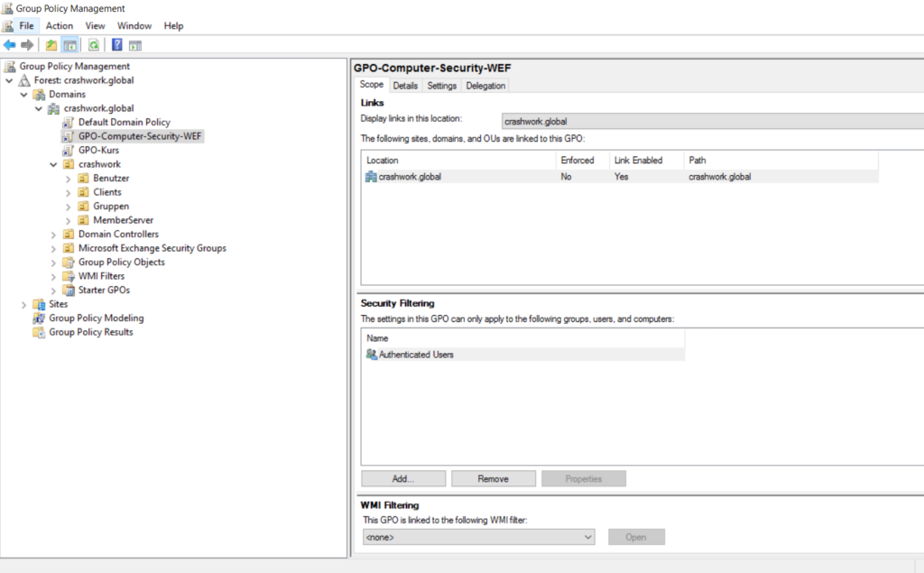The width and height of the screenshot is (924, 573).
Task: Click the Add... button under Security Filtering
Action: 403,478
